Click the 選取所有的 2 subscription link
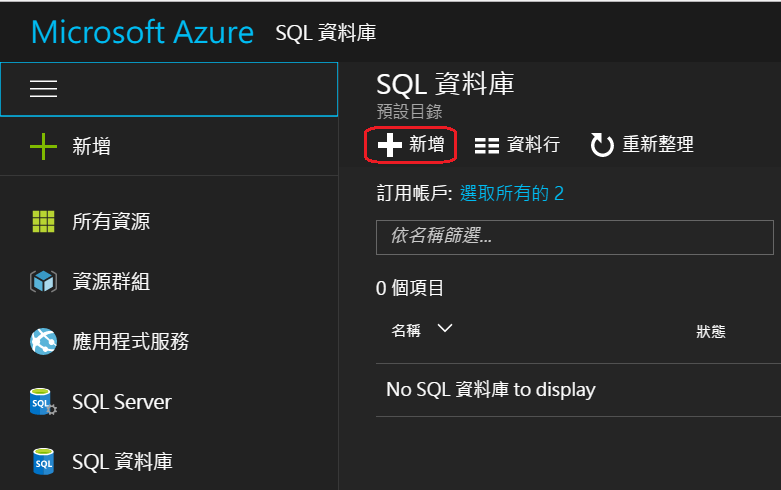This screenshot has width=781, height=490. pyautogui.click(x=512, y=193)
